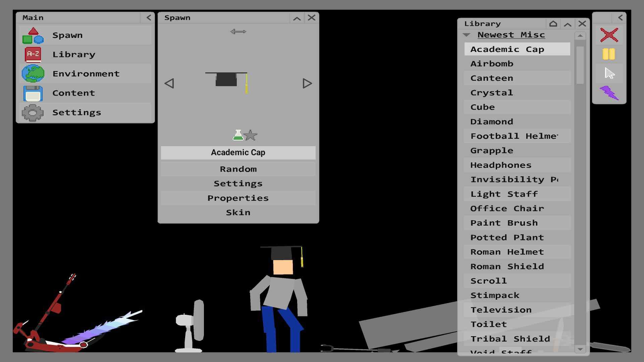Expand the Newest Misc category tree
This screenshot has width=644, height=362.
[466, 34]
